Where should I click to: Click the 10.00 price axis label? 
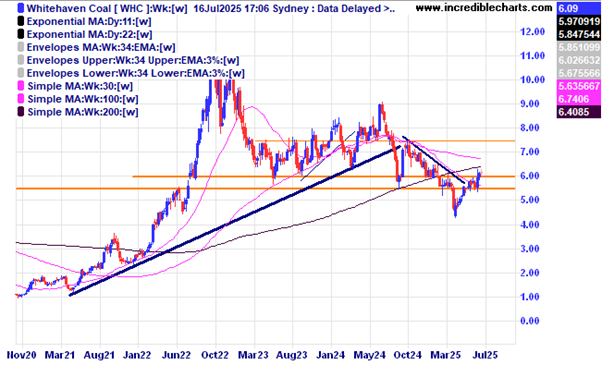pyautogui.click(x=533, y=80)
